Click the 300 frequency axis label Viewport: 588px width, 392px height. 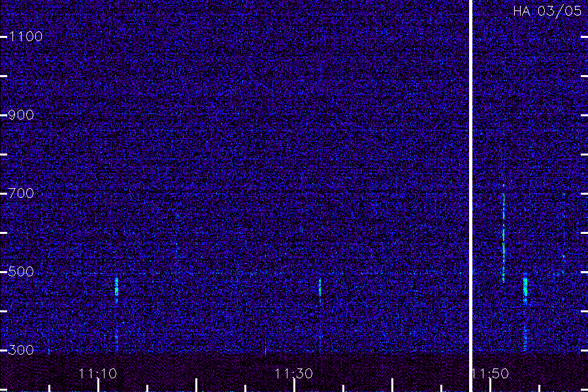(21, 350)
